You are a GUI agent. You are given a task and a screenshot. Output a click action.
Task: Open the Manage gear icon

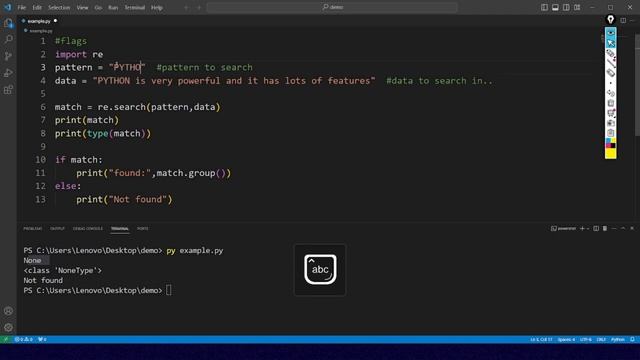coord(8,327)
